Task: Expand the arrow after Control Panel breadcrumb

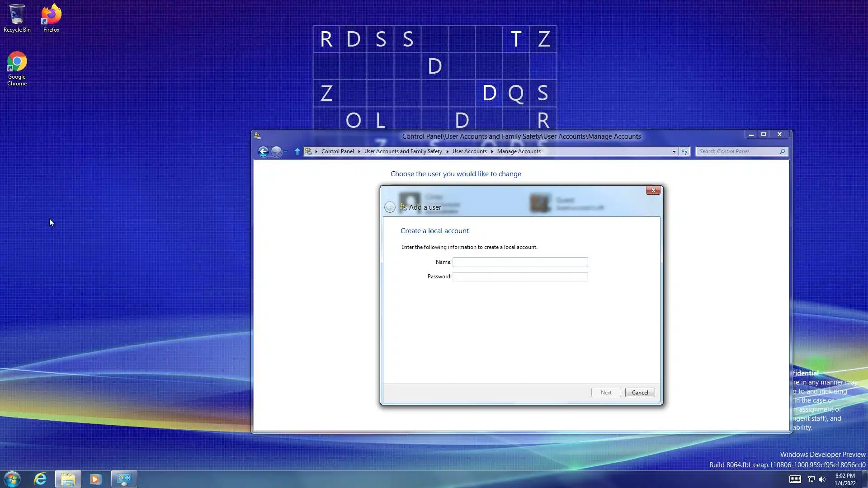Action: pos(359,151)
